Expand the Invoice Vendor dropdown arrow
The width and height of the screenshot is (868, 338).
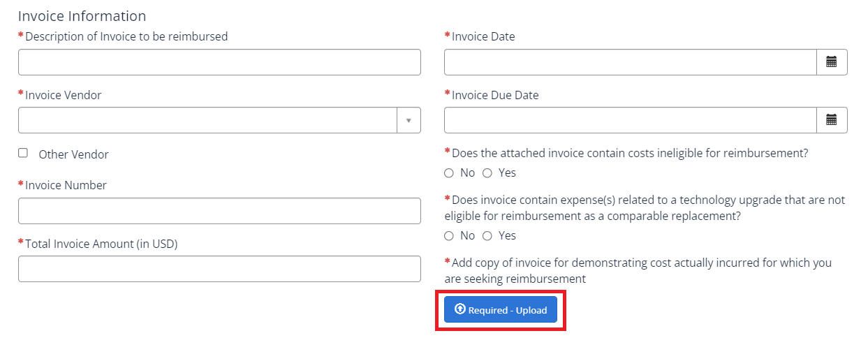click(409, 120)
